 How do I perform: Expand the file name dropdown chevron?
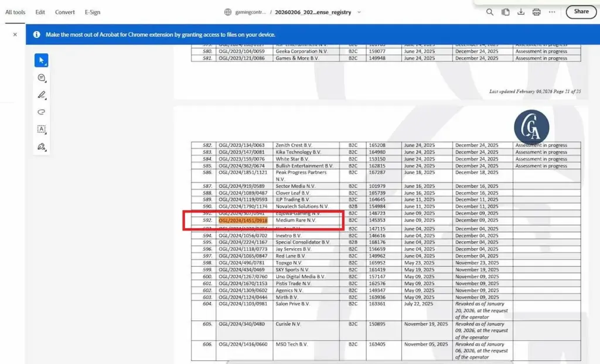coord(359,12)
